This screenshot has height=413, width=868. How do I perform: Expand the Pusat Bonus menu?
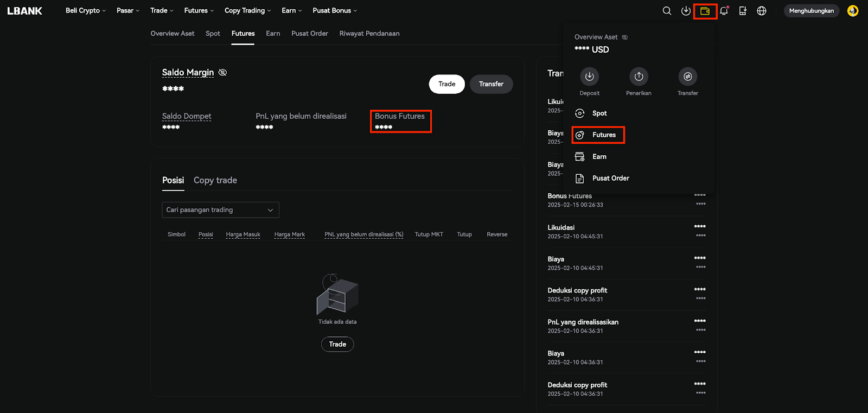pyautogui.click(x=334, y=11)
